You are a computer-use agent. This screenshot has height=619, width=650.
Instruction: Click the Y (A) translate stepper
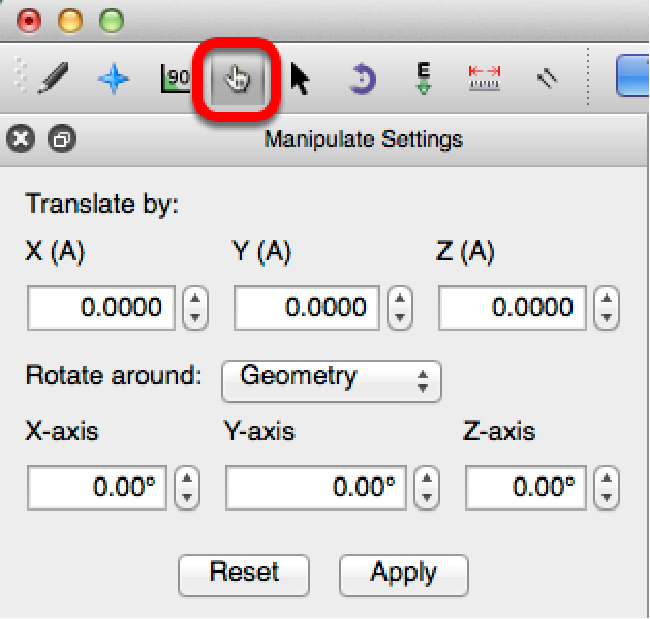399,308
